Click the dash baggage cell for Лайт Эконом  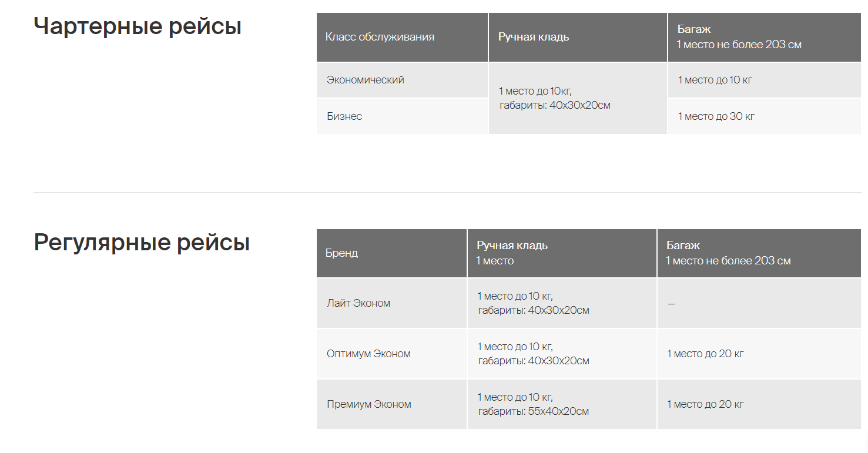tap(671, 303)
